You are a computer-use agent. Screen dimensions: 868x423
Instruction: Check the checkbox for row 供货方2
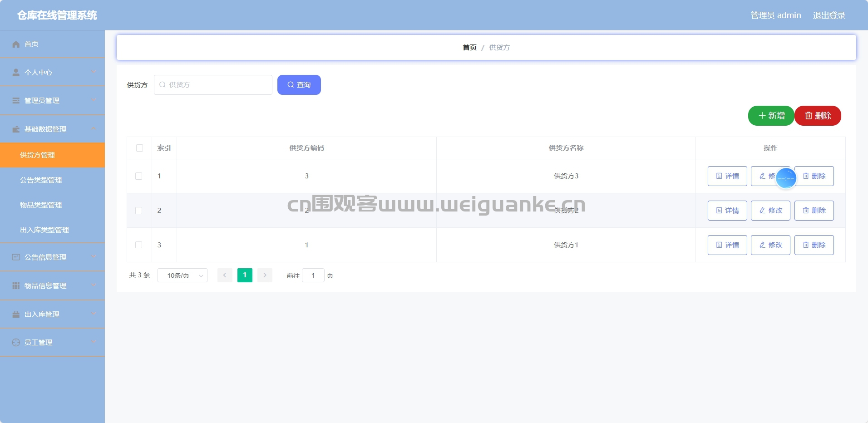[x=139, y=211]
